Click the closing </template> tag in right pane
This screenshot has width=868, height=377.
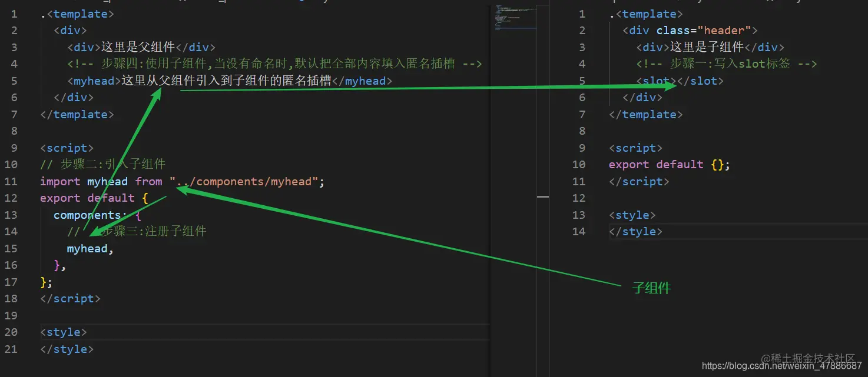[x=645, y=114]
